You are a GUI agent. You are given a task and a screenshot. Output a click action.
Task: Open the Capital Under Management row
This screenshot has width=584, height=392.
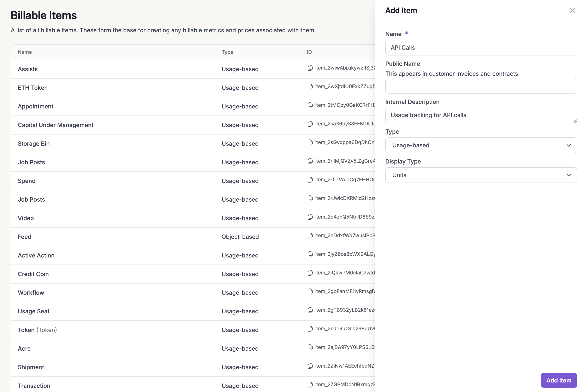click(55, 125)
